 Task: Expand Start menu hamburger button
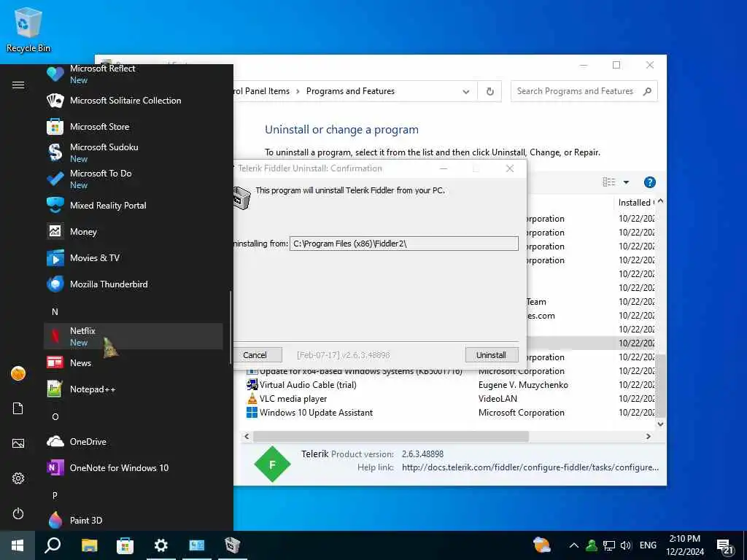point(18,85)
